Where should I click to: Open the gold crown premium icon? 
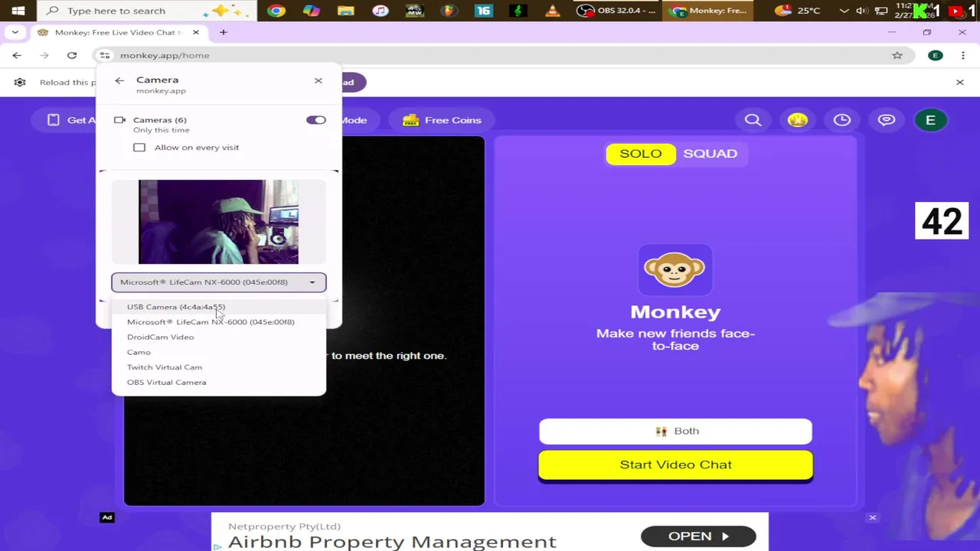[x=798, y=120]
